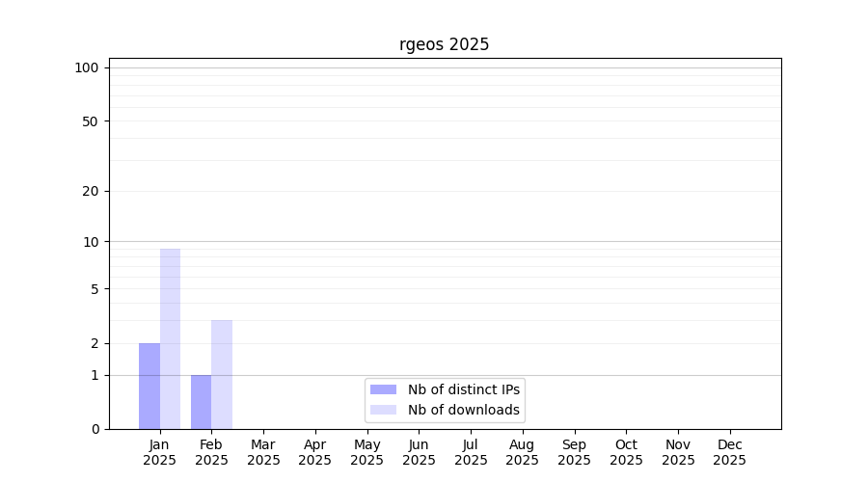Click the 'Mar 2025' x-axis label
868x482 pixels.
[x=263, y=452]
